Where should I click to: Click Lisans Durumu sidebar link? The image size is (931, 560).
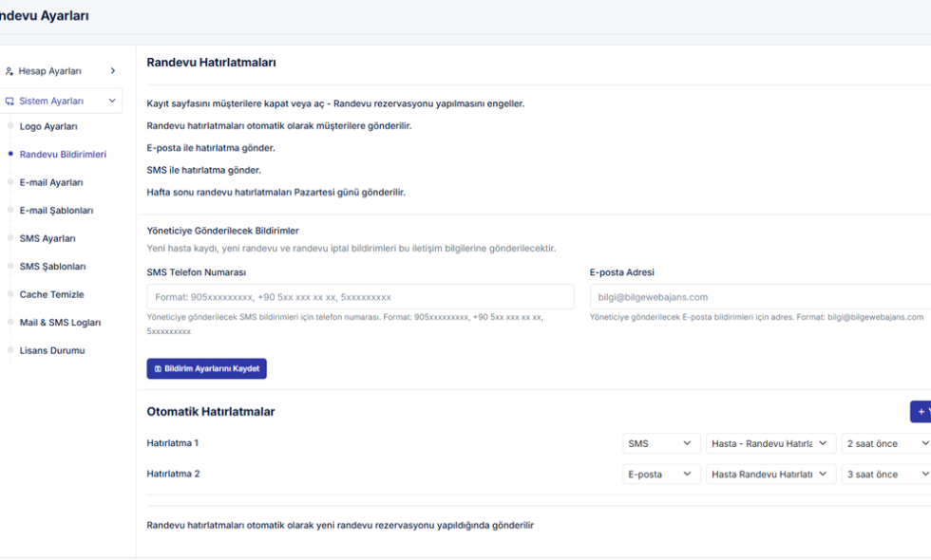(52, 350)
